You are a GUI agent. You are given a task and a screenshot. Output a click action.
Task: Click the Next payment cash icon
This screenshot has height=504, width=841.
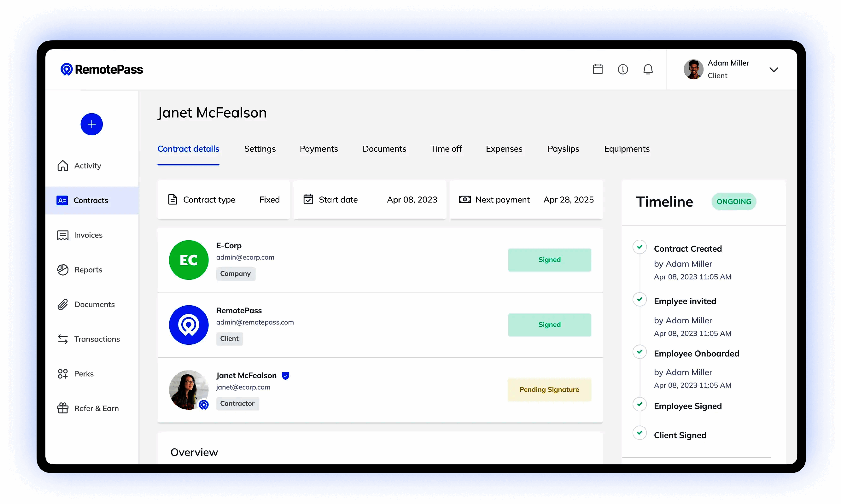tap(465, 200)
